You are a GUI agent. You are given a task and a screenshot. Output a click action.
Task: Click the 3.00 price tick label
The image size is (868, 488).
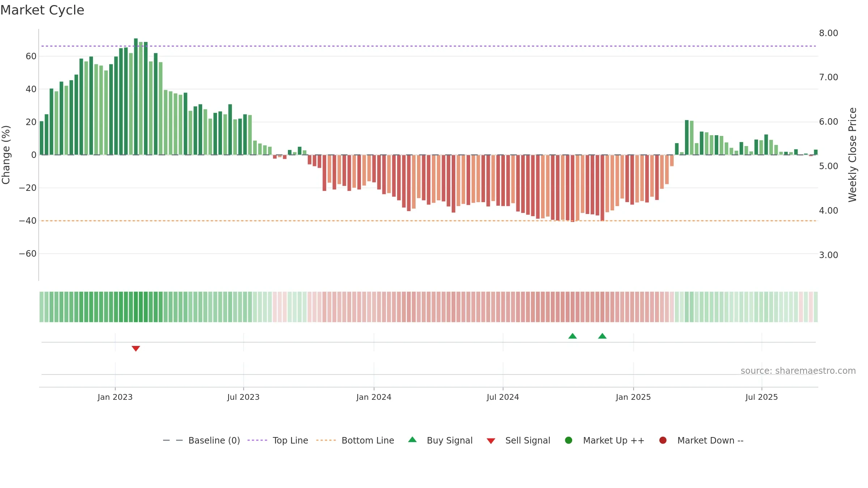click(x=829, y=255)
